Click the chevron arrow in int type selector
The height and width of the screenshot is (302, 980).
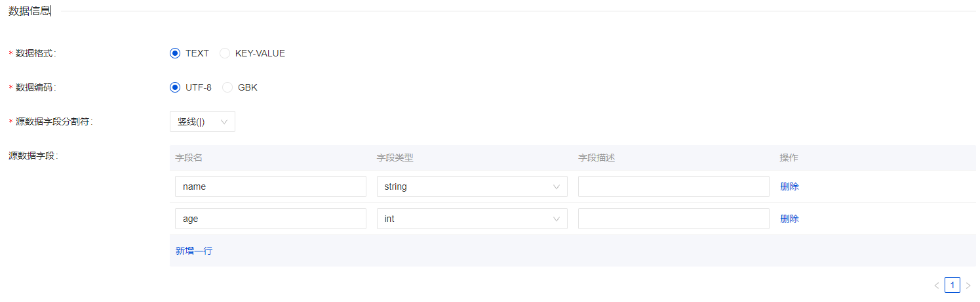pyautogui.click(x=557, y=219)
